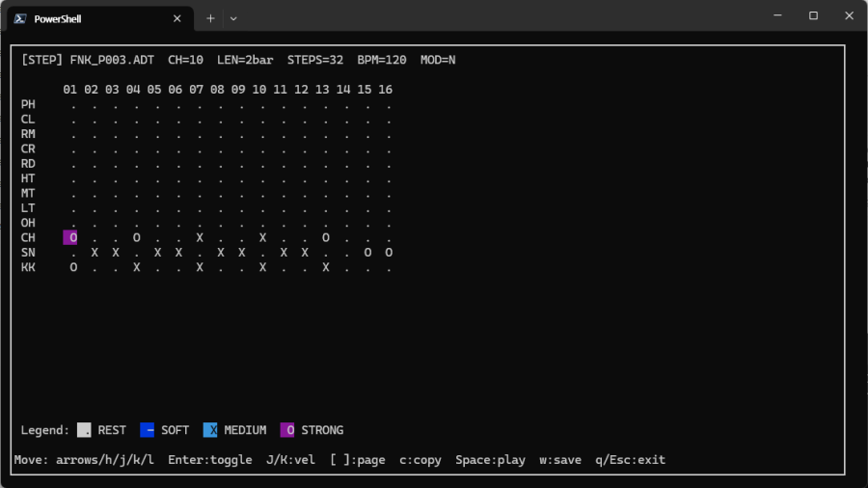868x488 pixels.
Task: Open a new terminal tab with plus
Action: coord(210,18)
